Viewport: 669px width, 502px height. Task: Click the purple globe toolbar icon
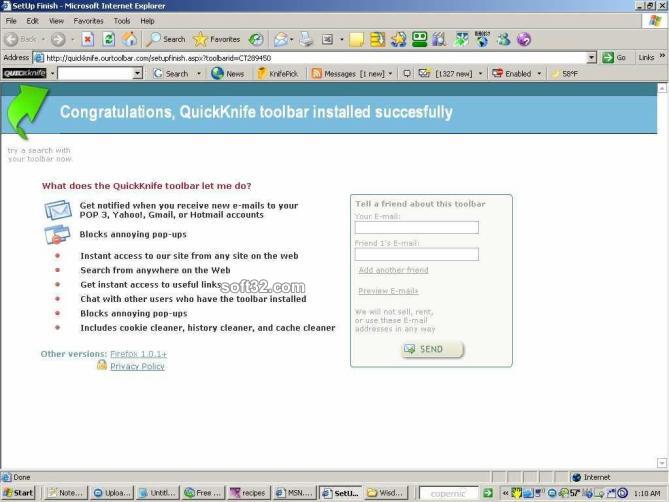point(524,39)
